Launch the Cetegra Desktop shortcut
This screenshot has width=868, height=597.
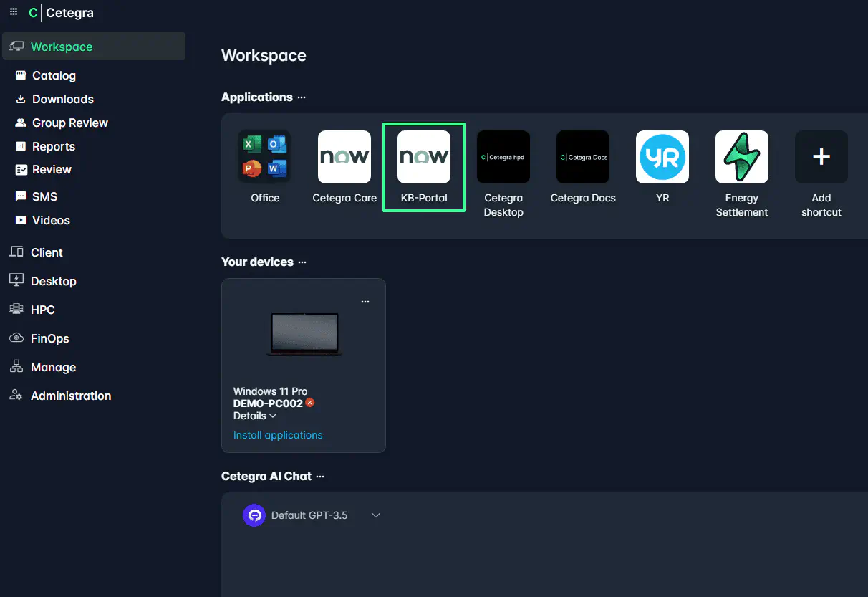[503, 157]
